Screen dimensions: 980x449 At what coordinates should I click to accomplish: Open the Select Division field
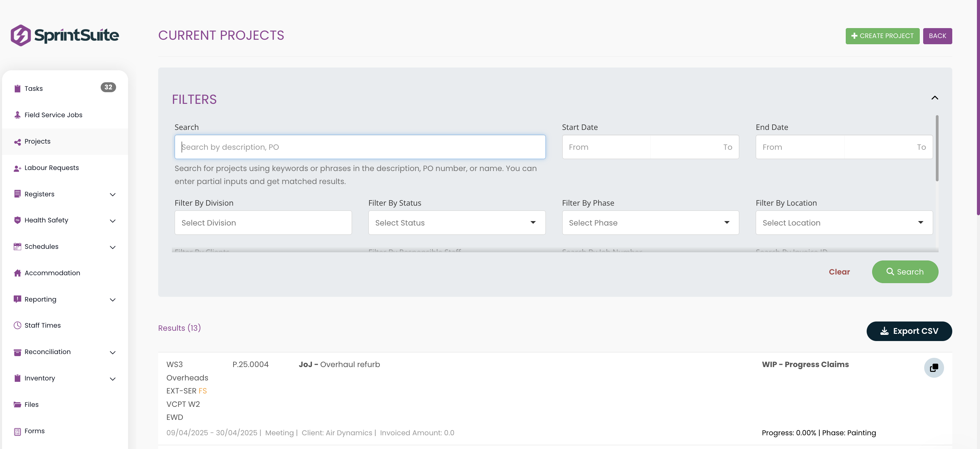[263, 223]
